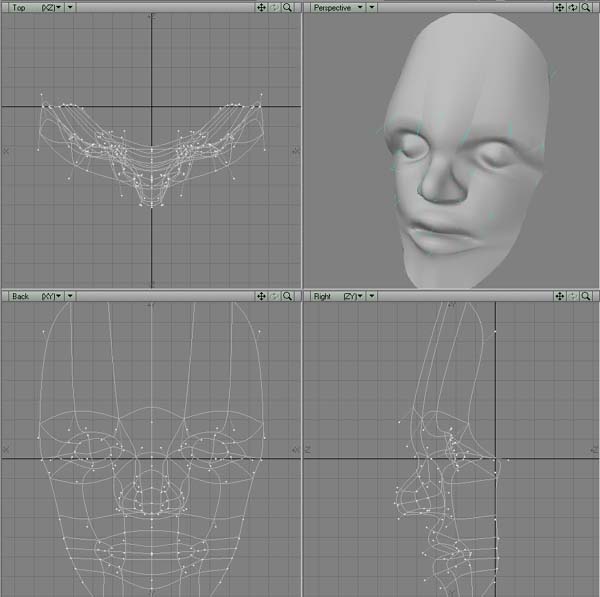Click the pan icon in Right viewport

[560, 296]
